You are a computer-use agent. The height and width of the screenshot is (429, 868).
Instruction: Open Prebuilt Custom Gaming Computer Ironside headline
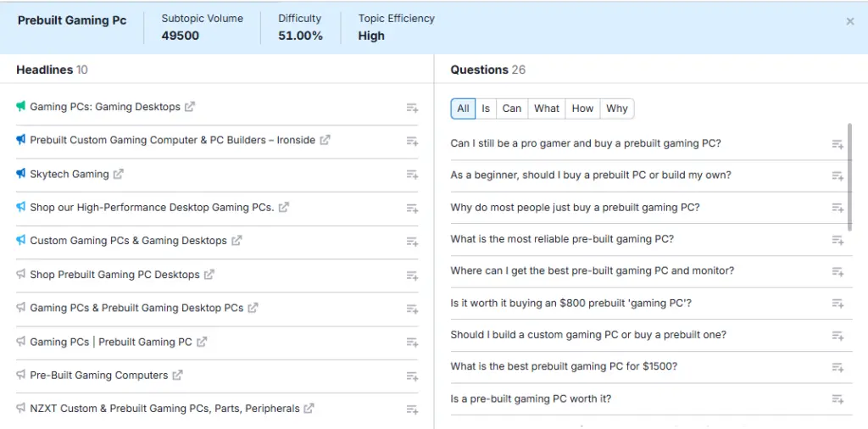point(172,140)
